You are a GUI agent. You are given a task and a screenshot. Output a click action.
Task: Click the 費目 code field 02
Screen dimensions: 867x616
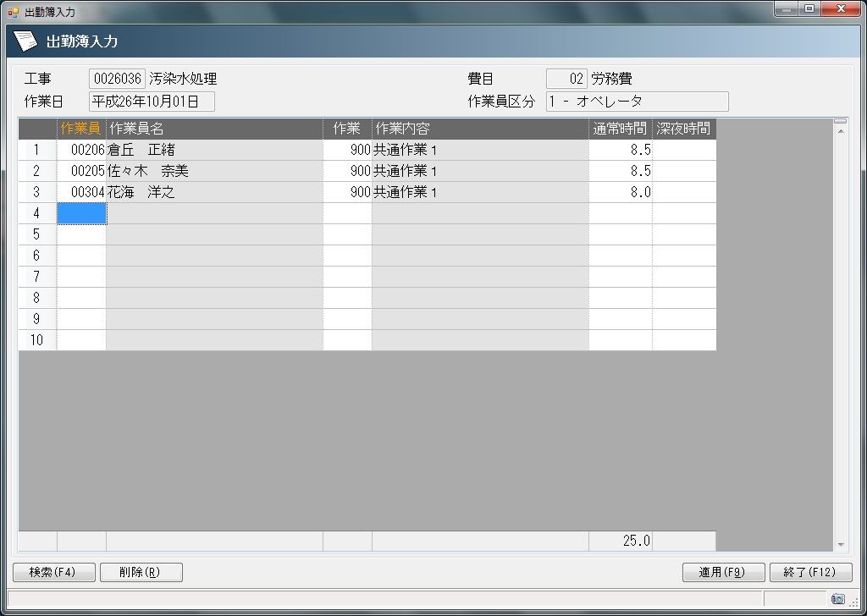coord(566,79)
